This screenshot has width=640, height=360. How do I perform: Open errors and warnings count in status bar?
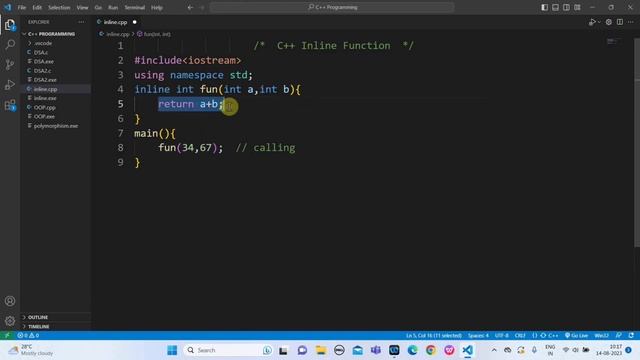(x=28, y=336)
